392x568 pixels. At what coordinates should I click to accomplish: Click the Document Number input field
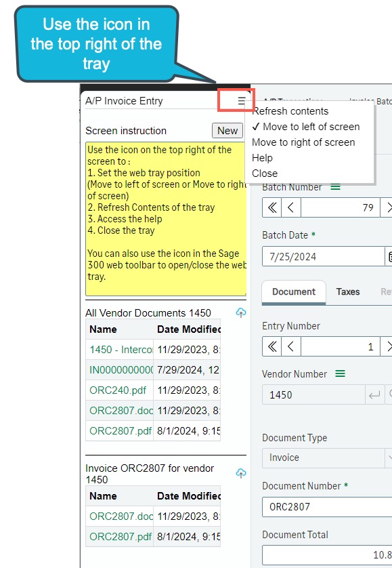tap(327, 507)
